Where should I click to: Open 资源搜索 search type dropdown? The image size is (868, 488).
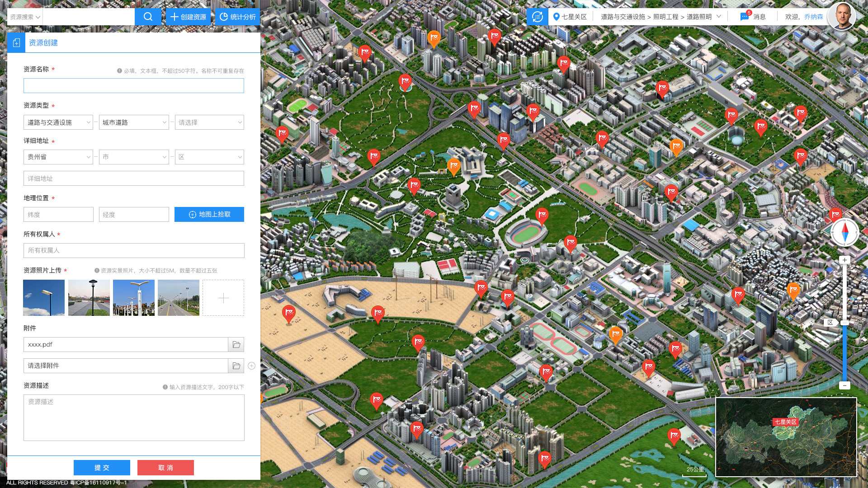point(25,17)
